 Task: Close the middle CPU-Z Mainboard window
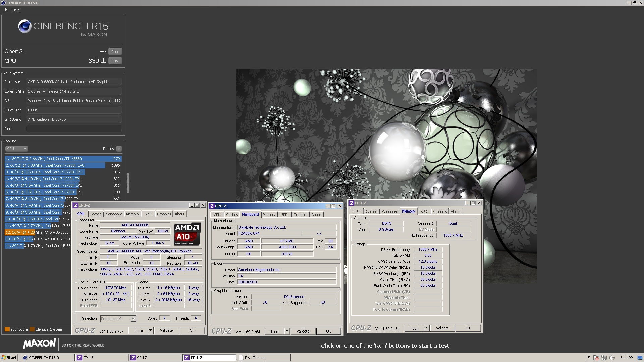point(340,206)
